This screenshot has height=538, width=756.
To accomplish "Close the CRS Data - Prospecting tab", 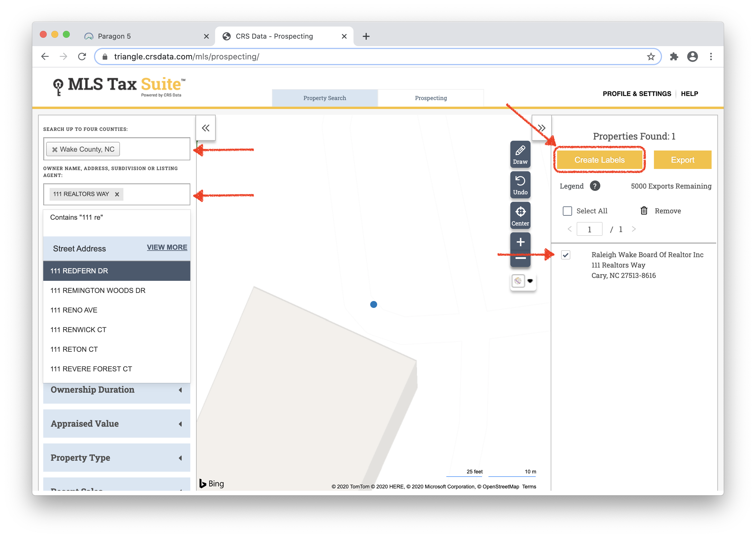I will [x=344, y=36].
